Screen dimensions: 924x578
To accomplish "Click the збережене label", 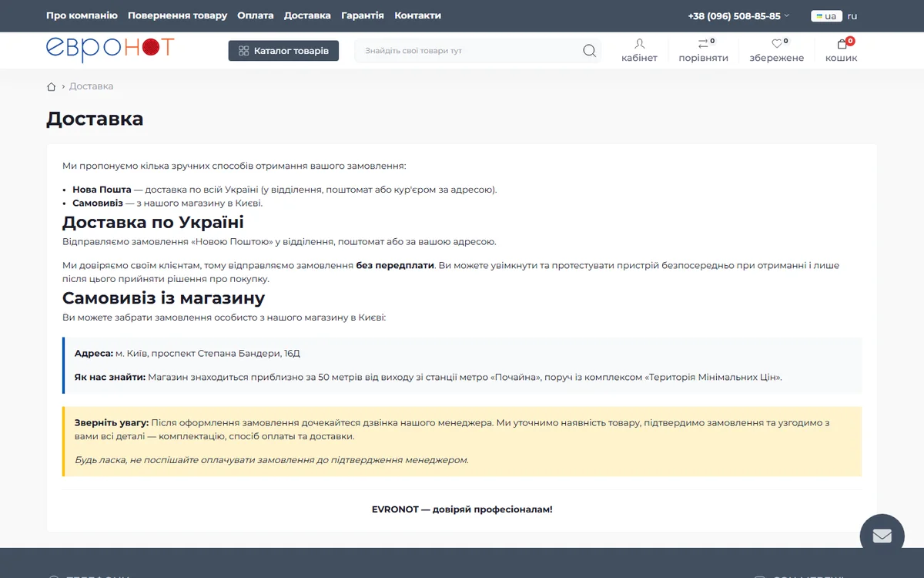I will click(x=776, y=58).
